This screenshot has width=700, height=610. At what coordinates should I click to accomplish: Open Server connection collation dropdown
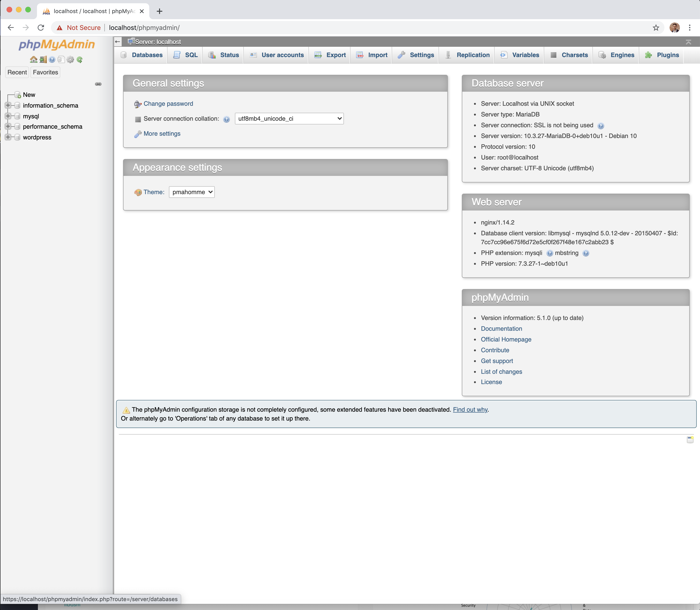pyautogui.click(x=289, y=118)
